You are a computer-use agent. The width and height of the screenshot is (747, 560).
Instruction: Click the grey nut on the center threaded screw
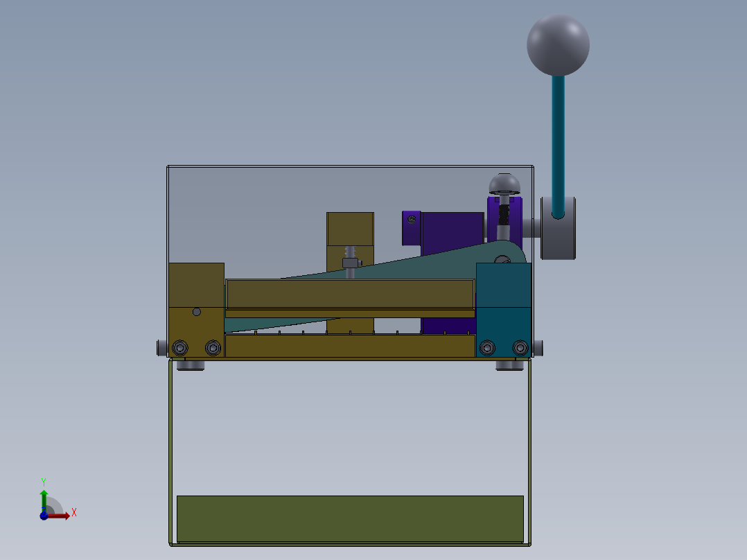350,263
